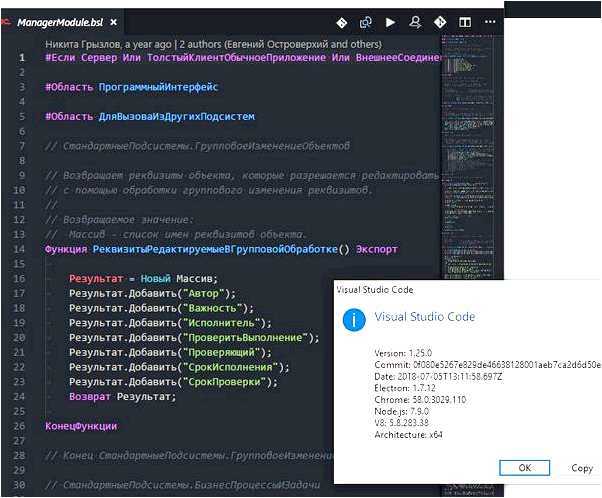The height and width of the screenshot is (498, 602).
Task: Click the string "СрокПроверки" on line 23
Action: [225, 382]
